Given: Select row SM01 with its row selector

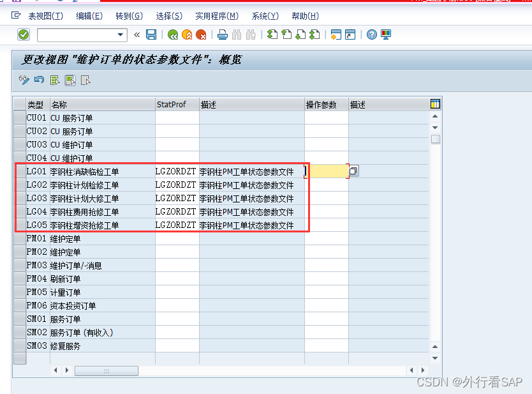Looking at the screenshot, I should [x=20, y=319].
